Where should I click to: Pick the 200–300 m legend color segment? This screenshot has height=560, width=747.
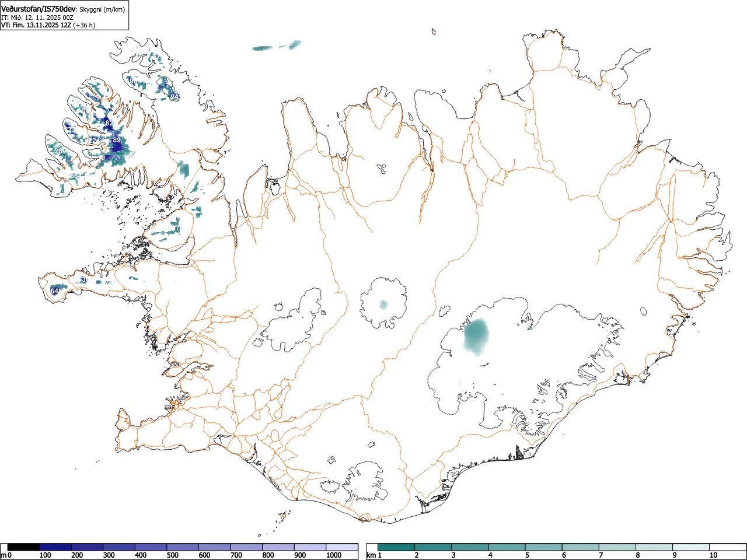(88, 547)
